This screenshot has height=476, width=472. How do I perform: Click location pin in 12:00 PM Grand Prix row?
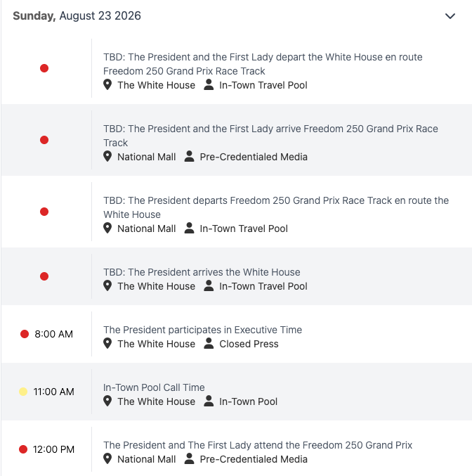click(x=107, y=458)
